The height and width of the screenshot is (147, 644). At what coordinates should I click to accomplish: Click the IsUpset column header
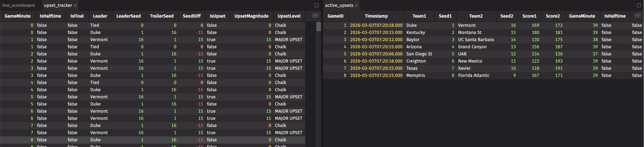pos(217,16)
